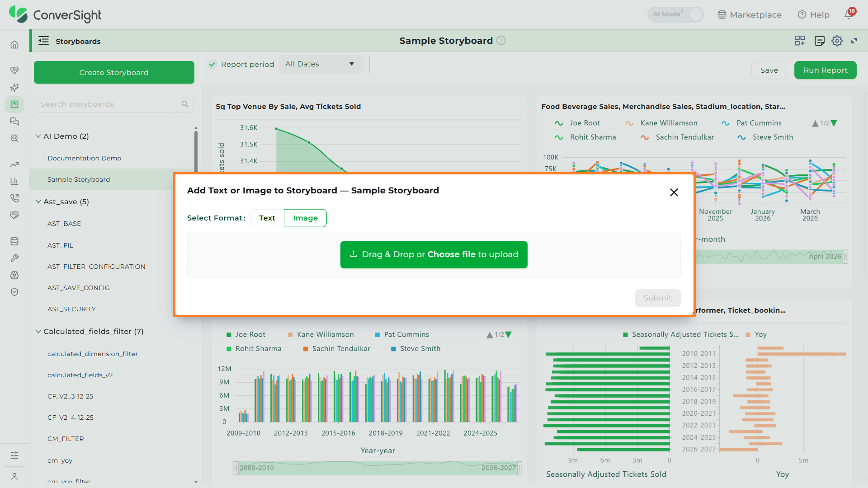
Task: Collapse the Calculated_fields_filter (7) group
Action: [38, 331]
